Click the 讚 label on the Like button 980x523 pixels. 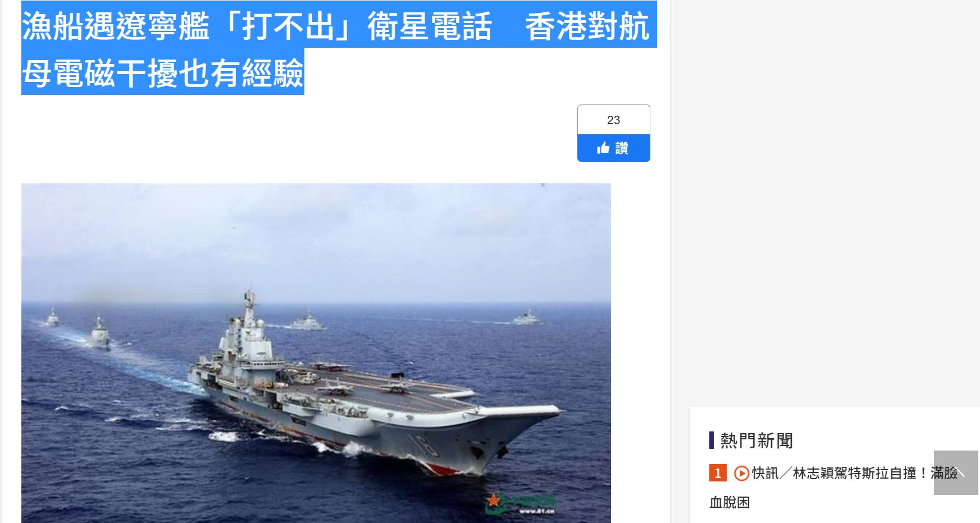coord(622,148)
